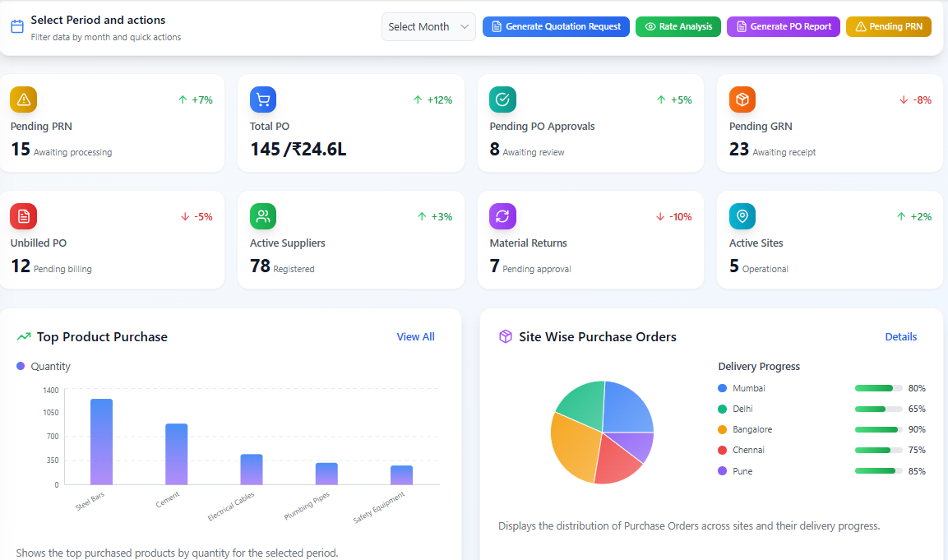Image resolution: width=948 pixels, height=560 pixels.
Task: Select the Pending PRN warning icon
Action: click(x=23, y=99)
